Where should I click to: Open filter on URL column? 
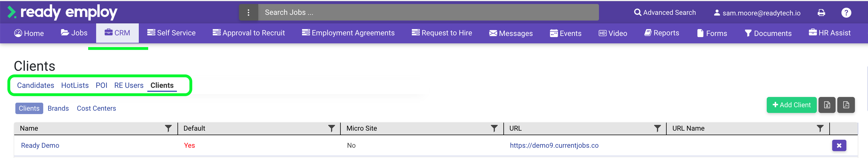[x=657, y=128]
